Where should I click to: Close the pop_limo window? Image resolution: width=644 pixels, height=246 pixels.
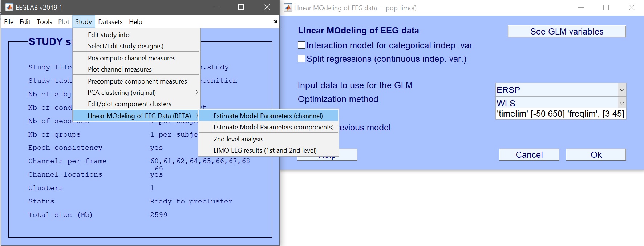click(x=632, y=8)
